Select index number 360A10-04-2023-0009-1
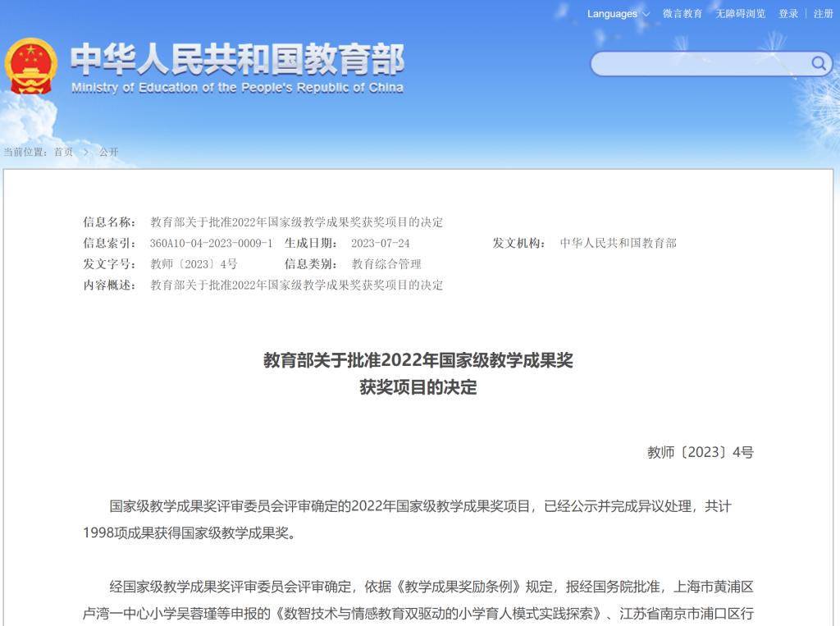The width and height of the screenshot is (840, 626). 211,244
